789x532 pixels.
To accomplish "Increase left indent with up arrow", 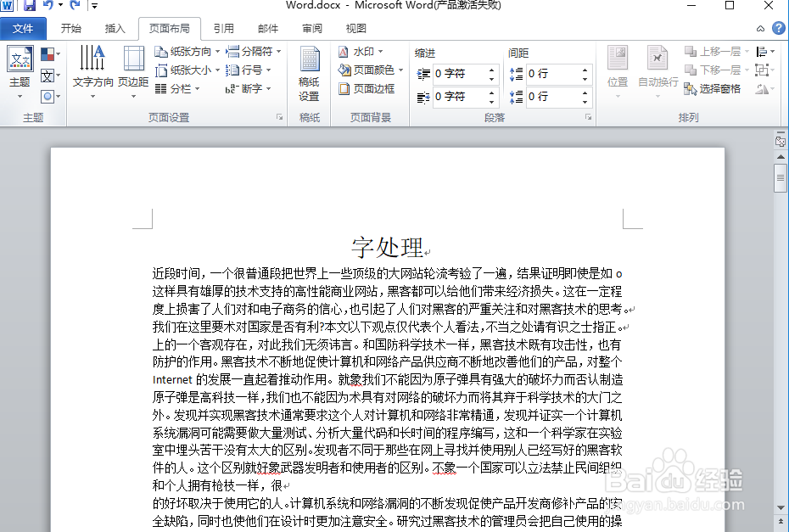I will click(491, 70).
